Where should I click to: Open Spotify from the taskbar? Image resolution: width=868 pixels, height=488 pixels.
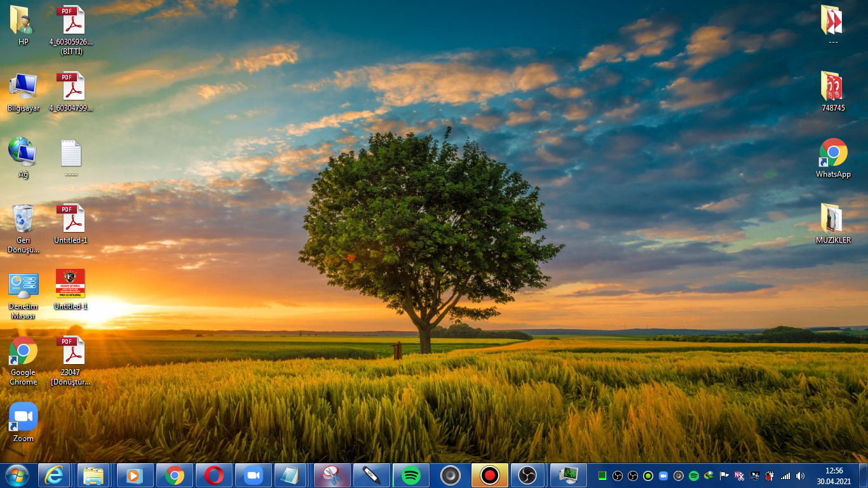410,475
